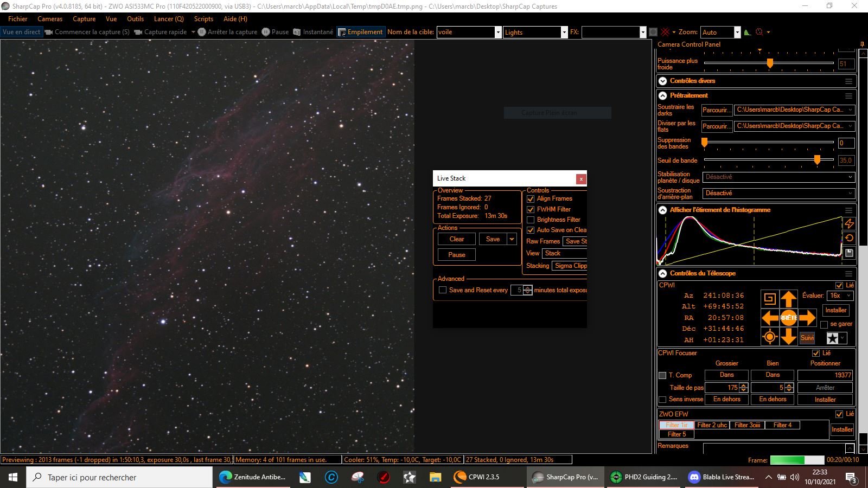This screenshot has width=868, height=488.
Task: Click the histogram auto-stretch lightning icon
Action: (849, 223)
